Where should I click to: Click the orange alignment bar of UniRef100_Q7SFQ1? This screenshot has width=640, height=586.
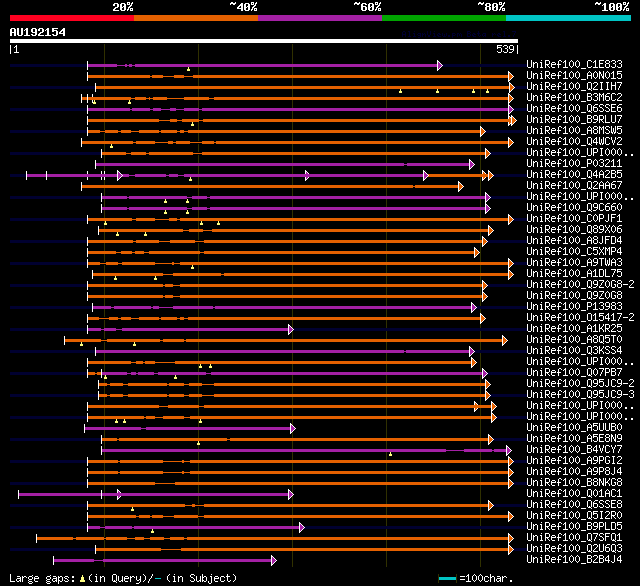[x=274, y=539]
